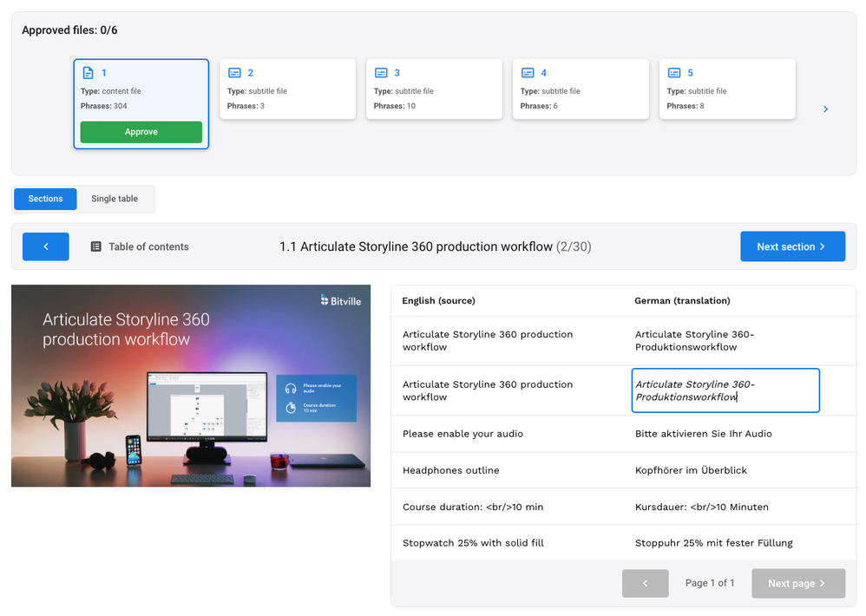Select subtitle file card 5 with 8 phrases
This screenshot has width=866, height=616.
point(727,88)
